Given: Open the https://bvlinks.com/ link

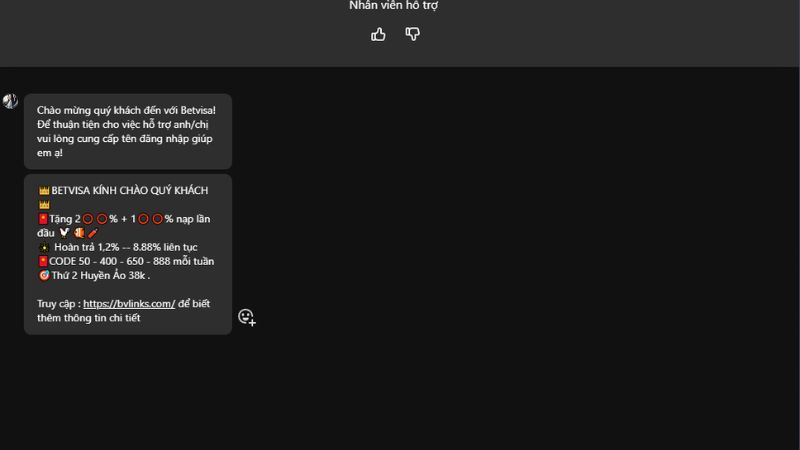Looking at the screenshot, I should coord(129,304).
